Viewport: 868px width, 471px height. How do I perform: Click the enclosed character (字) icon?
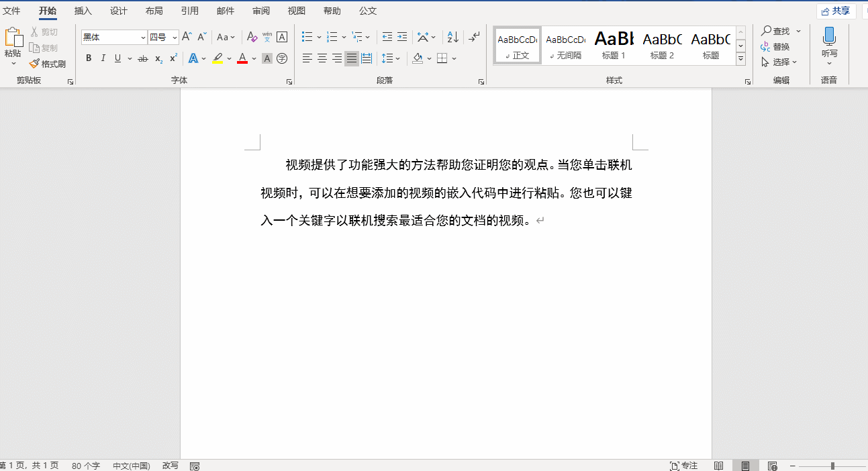tap(282, 58)
